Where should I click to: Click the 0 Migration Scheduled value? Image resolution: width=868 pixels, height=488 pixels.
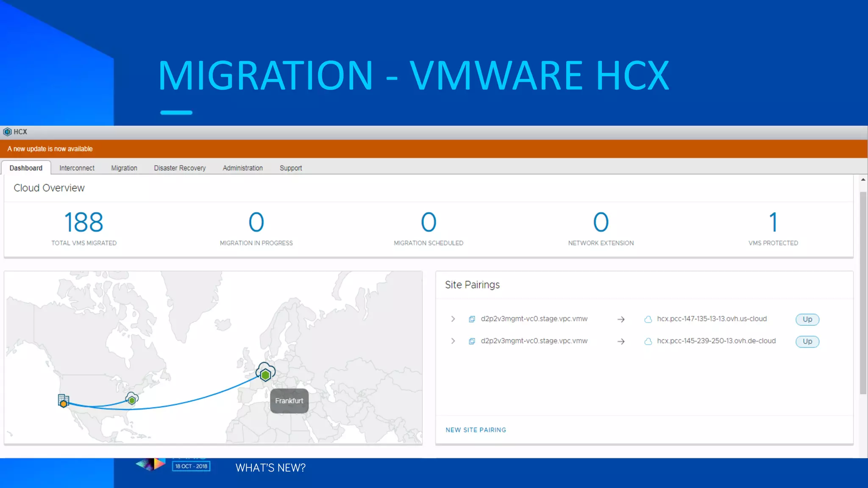pyautogui.click(x=428, y=222)
